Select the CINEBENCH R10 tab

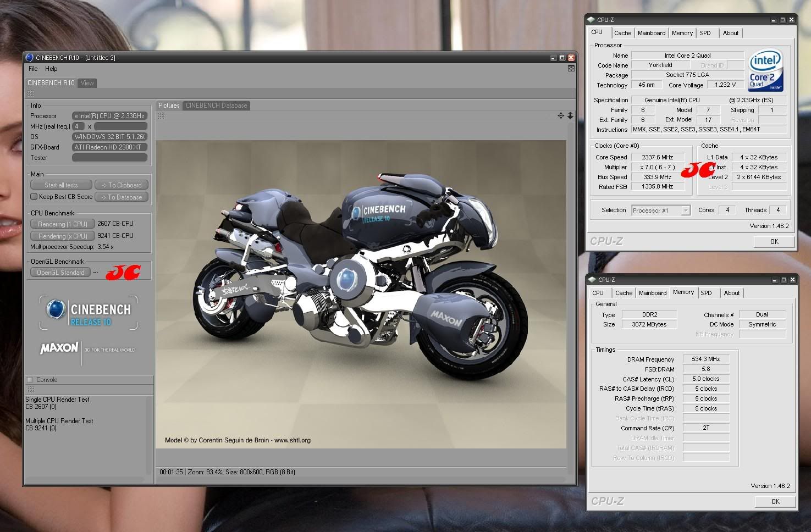51,83
